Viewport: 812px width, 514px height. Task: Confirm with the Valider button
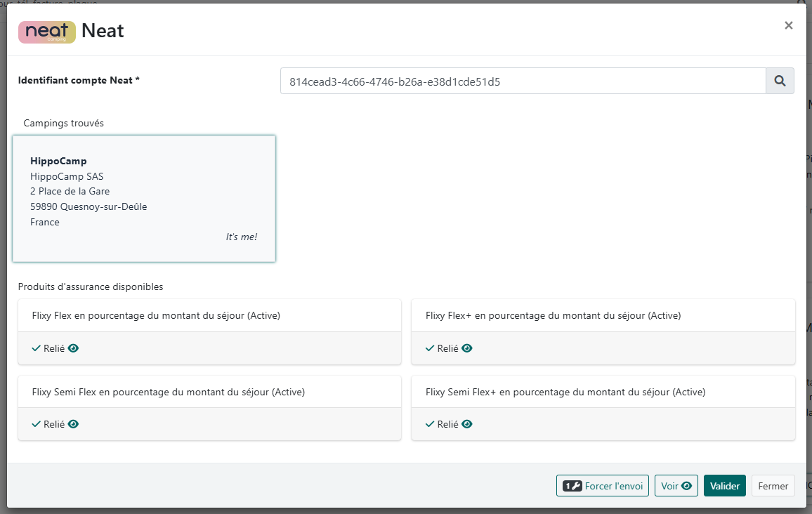tap(724, 486)
